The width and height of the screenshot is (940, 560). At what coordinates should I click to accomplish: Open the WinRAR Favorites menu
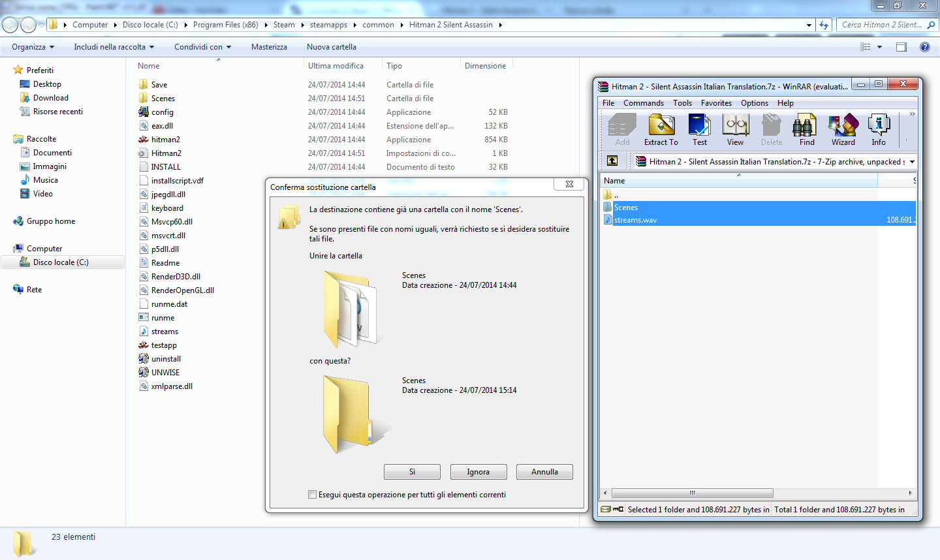(716, 103)
